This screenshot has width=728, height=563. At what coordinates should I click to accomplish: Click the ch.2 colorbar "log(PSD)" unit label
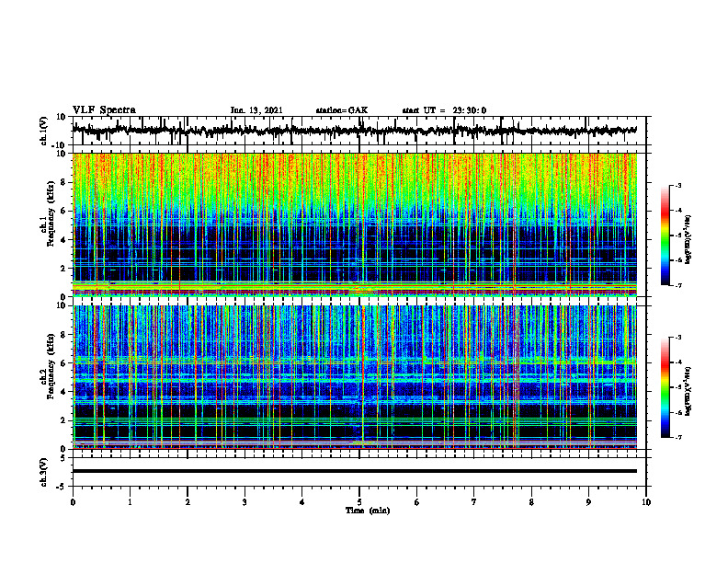[x=688, y=391]
